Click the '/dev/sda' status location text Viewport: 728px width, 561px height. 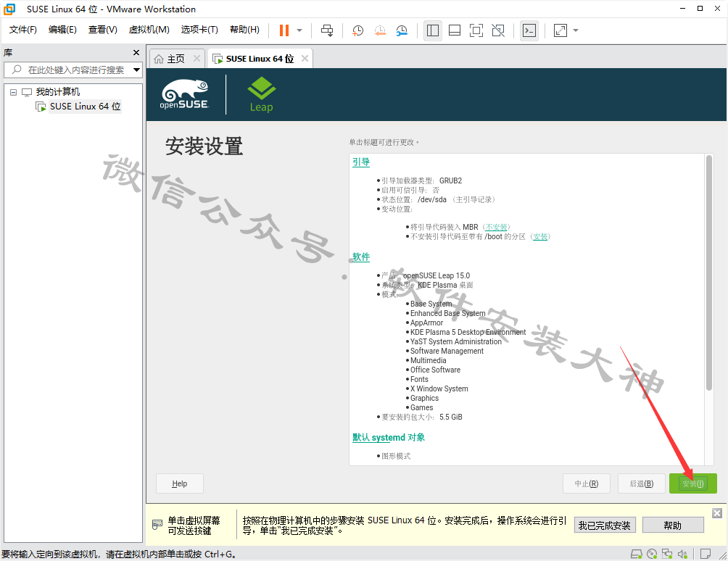(x=431, y=199)
